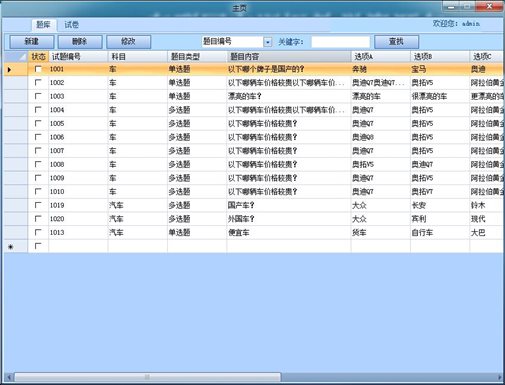The width and height of the screenshot is (505, 385).
Task: Select the 题库 tab
Action: click(x=44, y=25)
